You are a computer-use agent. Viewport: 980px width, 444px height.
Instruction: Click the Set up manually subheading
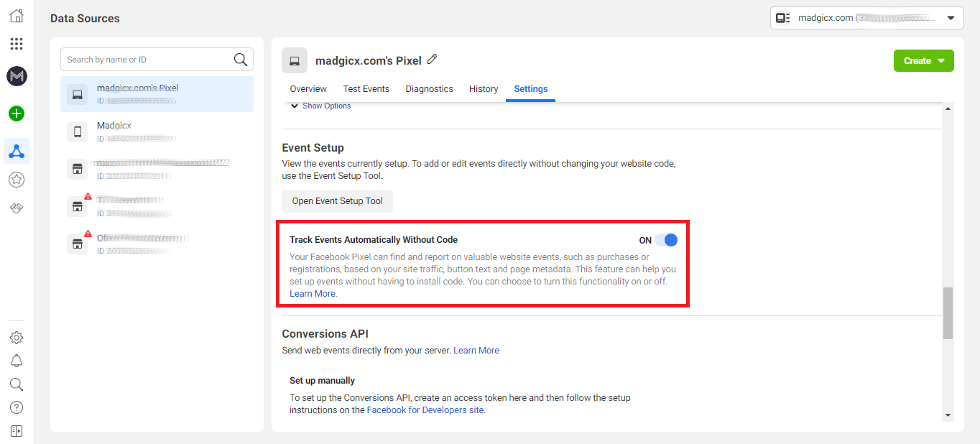[x=322, y=381]
